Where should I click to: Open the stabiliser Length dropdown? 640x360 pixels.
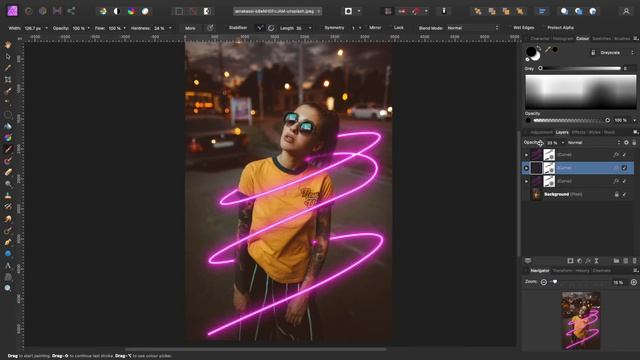310,28
